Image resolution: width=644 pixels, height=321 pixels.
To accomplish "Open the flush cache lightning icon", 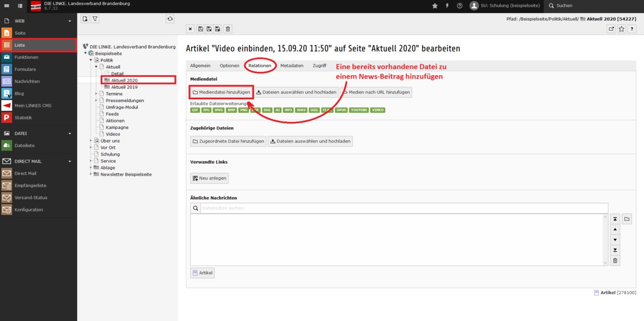I will [x=447, y=6].
